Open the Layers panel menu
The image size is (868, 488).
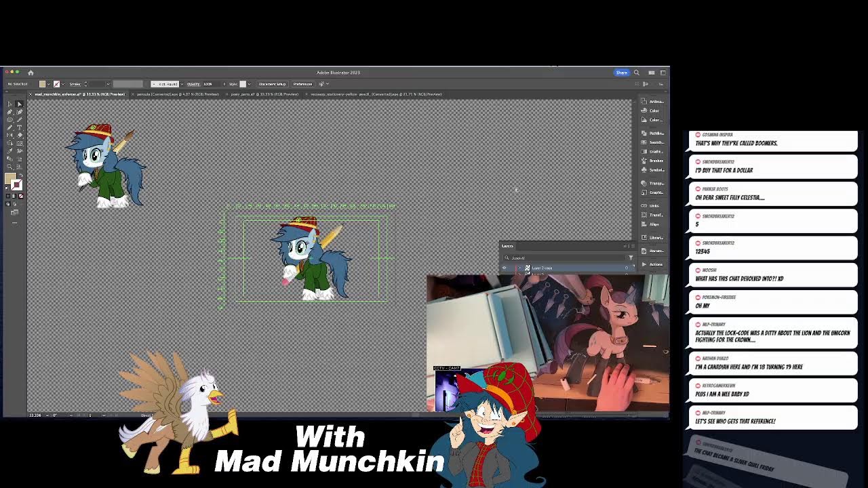click(x=633, y=246)
